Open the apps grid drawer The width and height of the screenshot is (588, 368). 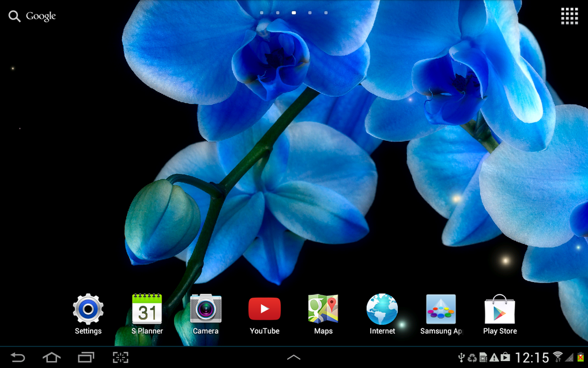pyautogui.click(x=570, y=16)
